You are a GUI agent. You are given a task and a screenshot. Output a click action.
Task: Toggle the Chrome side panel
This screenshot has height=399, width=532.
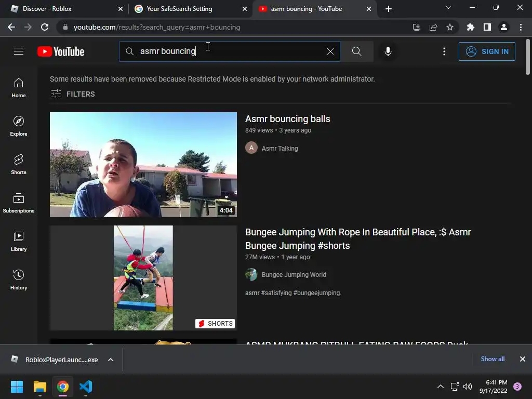click(x=487, y=27)
